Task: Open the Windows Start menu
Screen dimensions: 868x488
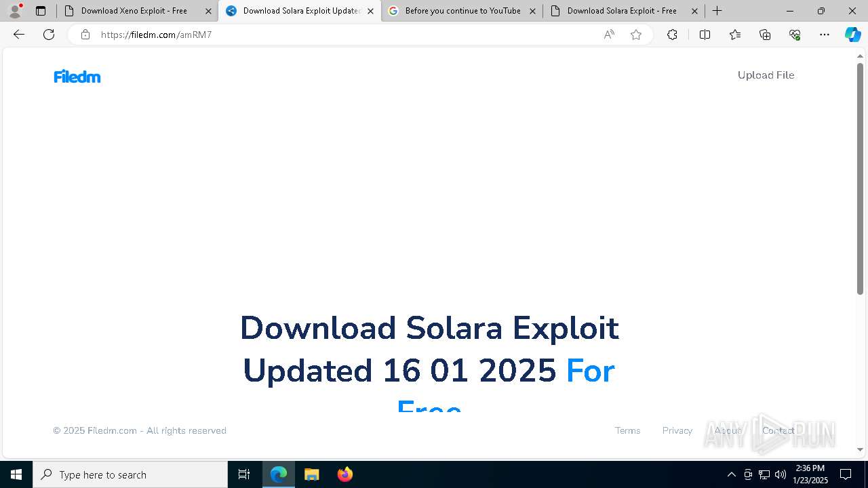Action: coord(16,474)
